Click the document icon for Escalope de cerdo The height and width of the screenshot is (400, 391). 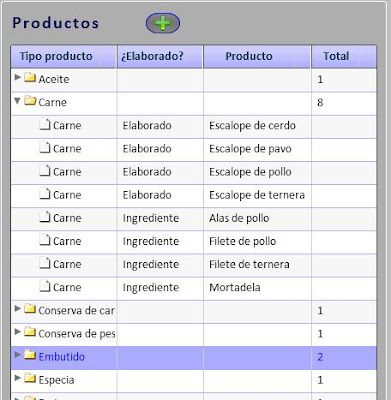pyautogui.click(x=45, y=124)
